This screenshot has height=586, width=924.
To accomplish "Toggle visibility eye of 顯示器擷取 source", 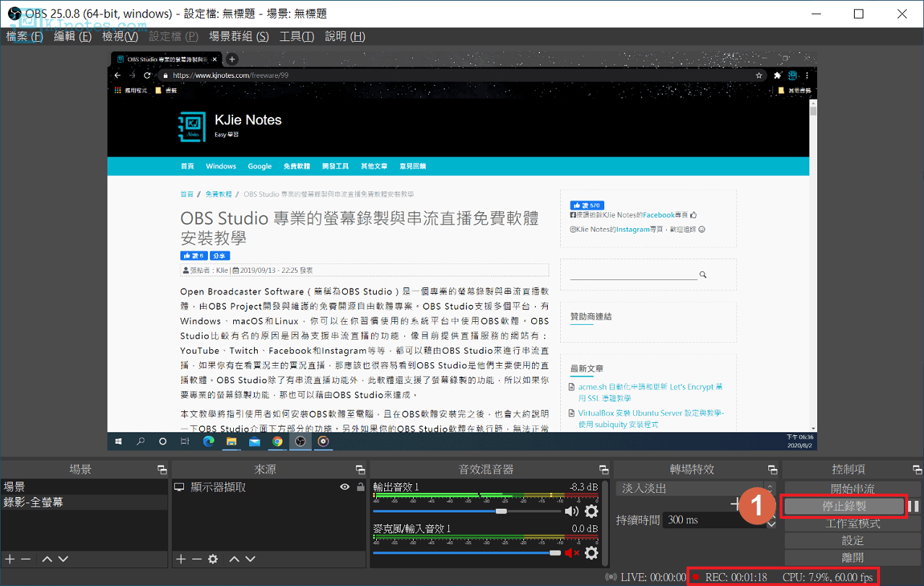I will click(x=345, y=487).
